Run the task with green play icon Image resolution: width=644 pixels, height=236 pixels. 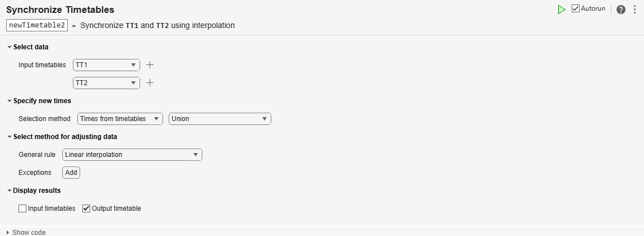coord(562,10)
